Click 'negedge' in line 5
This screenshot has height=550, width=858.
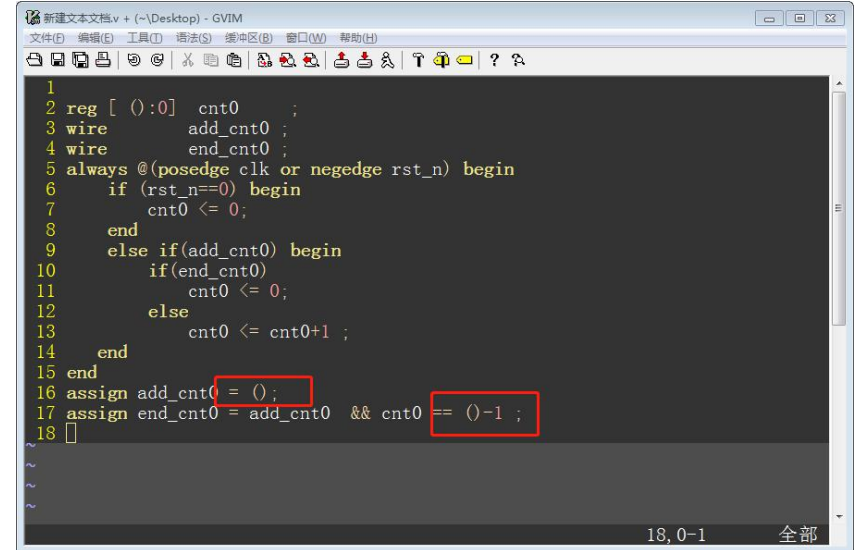(x=346, y=169)
